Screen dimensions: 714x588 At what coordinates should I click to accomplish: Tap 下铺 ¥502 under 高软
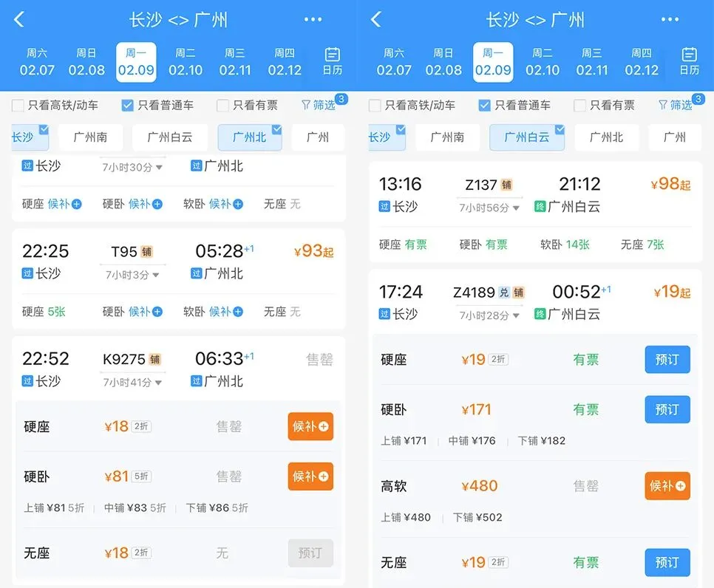477,518
